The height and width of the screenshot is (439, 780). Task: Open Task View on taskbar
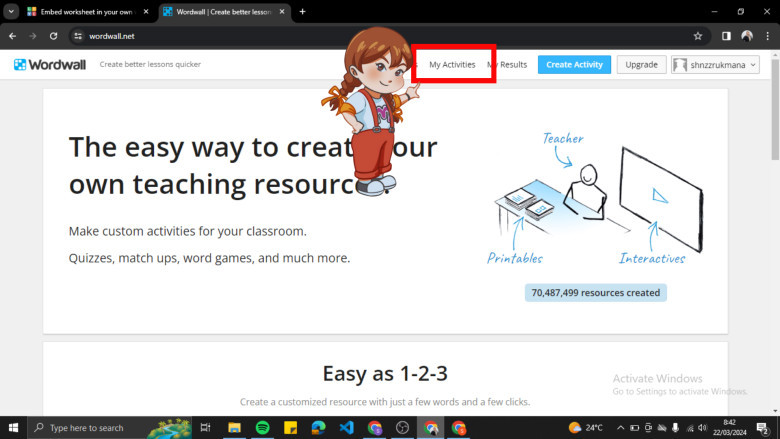click(x=205, y=428)
